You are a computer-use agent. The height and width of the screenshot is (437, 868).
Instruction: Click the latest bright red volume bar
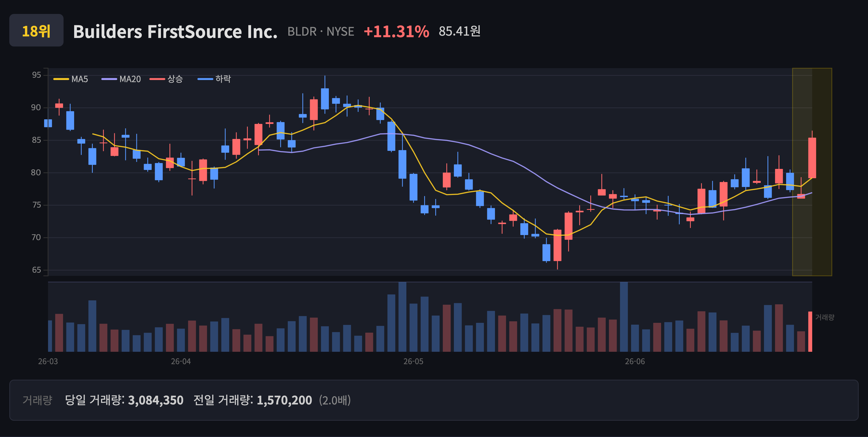[x=810, y=332]
